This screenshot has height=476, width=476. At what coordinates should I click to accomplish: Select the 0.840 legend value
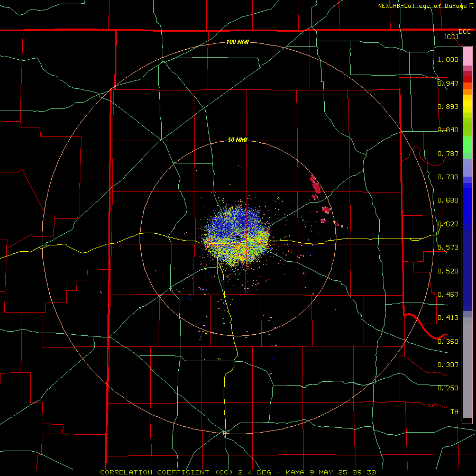pyautogui.click(x=448, y=130)
